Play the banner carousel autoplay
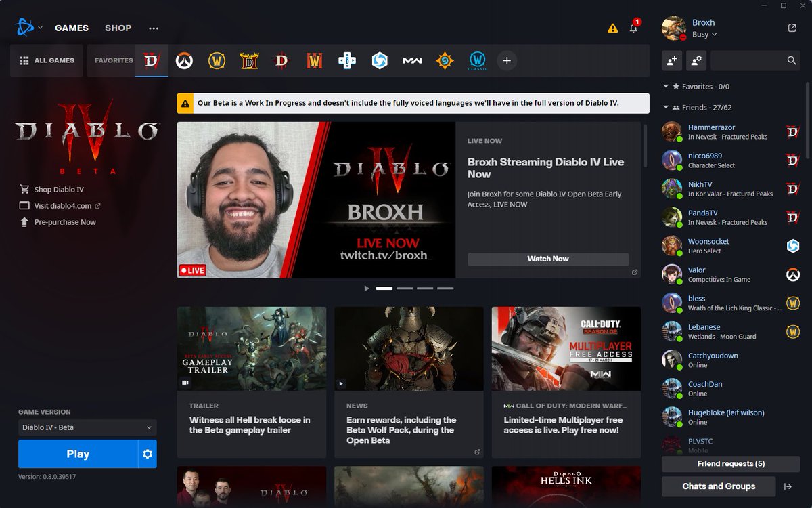 pyautogui.click(x=367, y=289)
